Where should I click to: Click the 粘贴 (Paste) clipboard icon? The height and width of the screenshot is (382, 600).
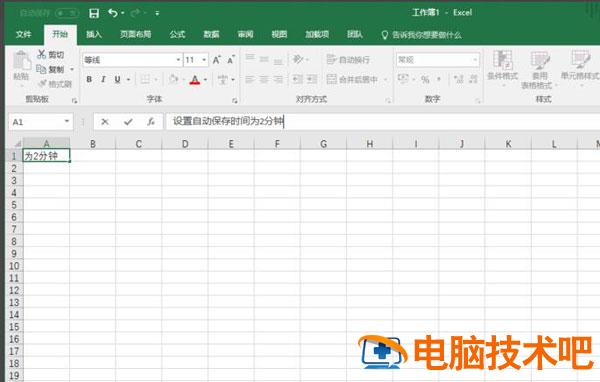click(x=21, y=61)
